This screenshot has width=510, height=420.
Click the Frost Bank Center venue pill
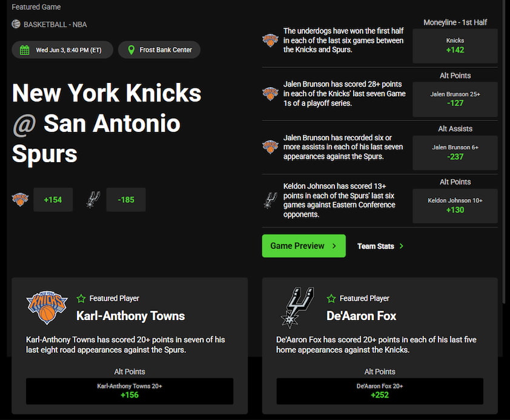pos(159,50)
